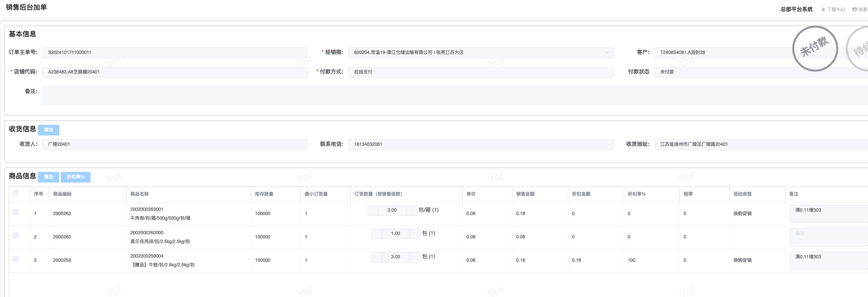The height and width of the screenshot is (297, 868).
Task: Tick the row 2 checkbox for 2000260
Action: click(x=16, y=235)
